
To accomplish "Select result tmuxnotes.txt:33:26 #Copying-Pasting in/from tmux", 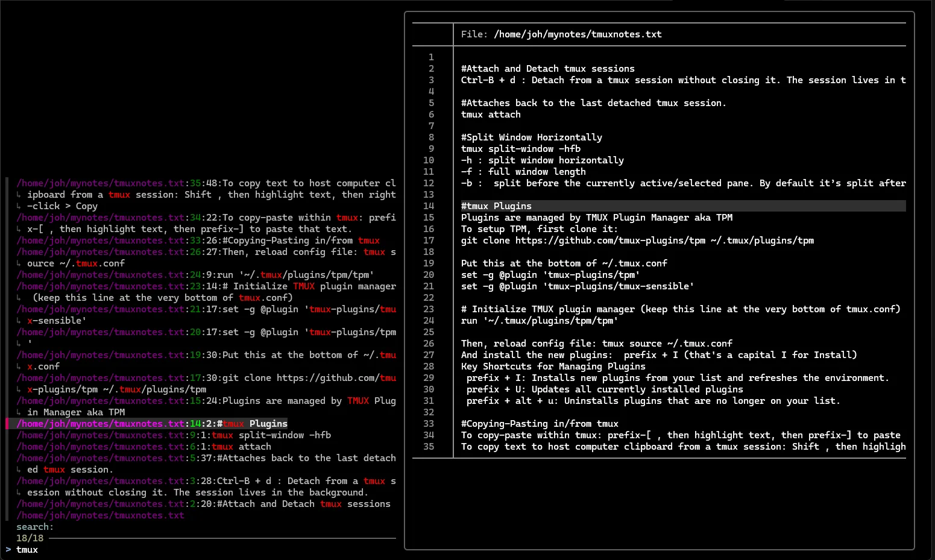I will (x=198, y=241).
